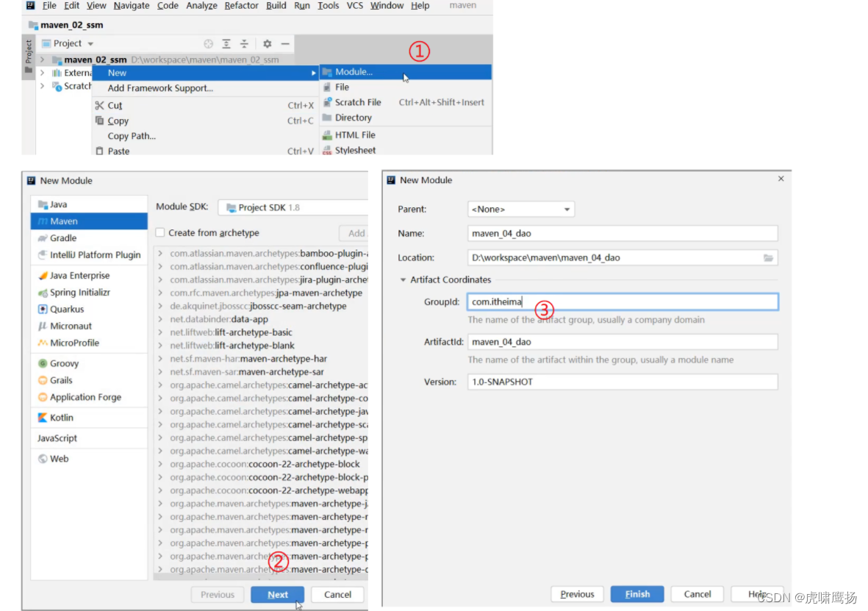This screenshot has width=868, height=611.
Task: Select the JavaScript module type
Action: tap(89, 438)
